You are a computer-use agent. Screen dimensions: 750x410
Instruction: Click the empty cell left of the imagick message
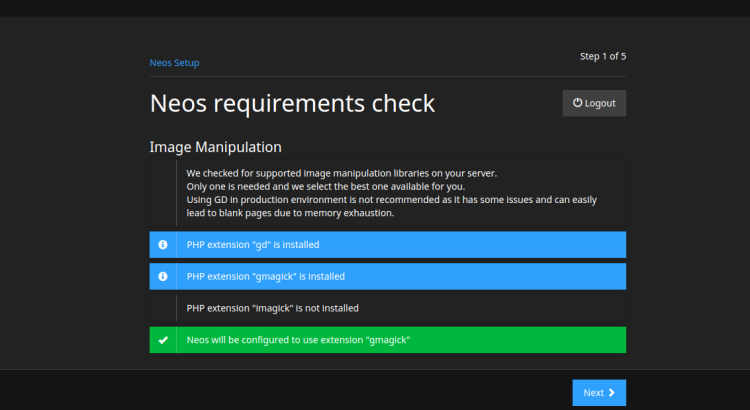tap(163, 308)
